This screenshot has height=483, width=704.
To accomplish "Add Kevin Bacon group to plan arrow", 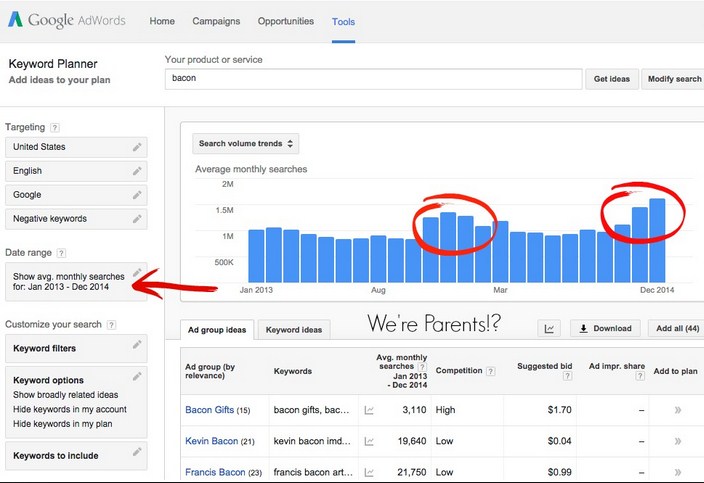I will [678, 441].
